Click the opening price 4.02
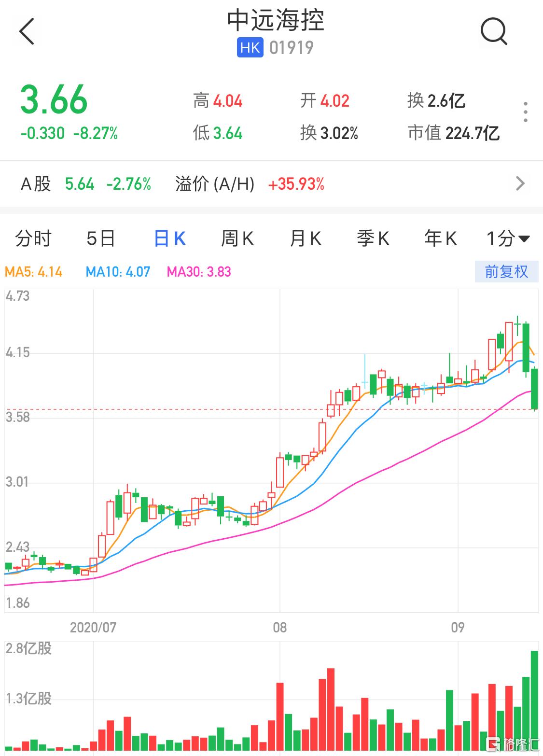 [x=335, y=101]
